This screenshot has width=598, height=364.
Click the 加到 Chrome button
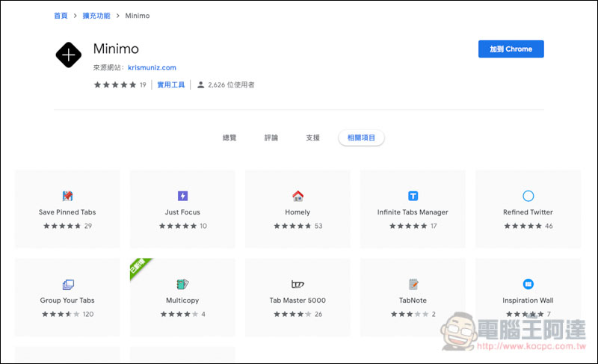[511, 49]
